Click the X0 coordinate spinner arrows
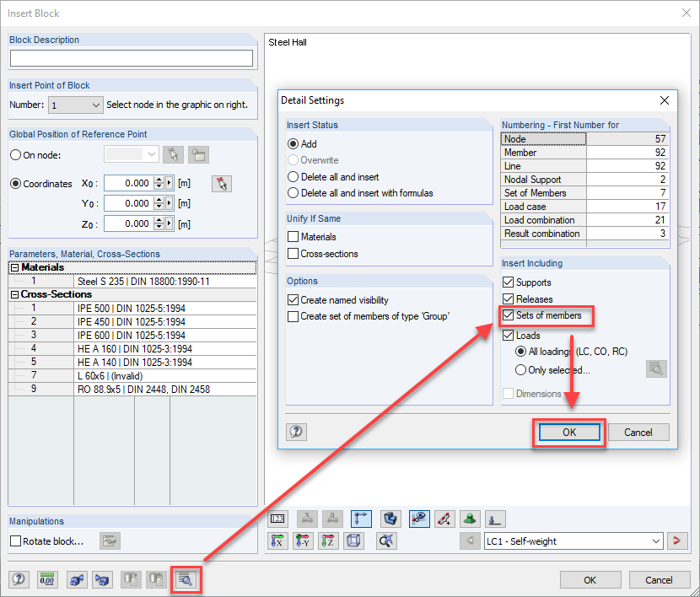The height and width of the screenshot is (597, 700). (x=159, y=183)
